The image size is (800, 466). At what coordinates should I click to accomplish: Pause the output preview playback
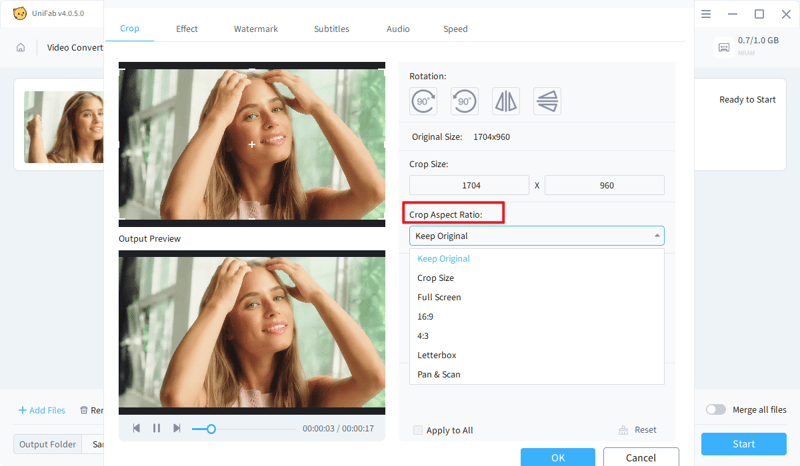pyautogui.click(x=157, y=428)
